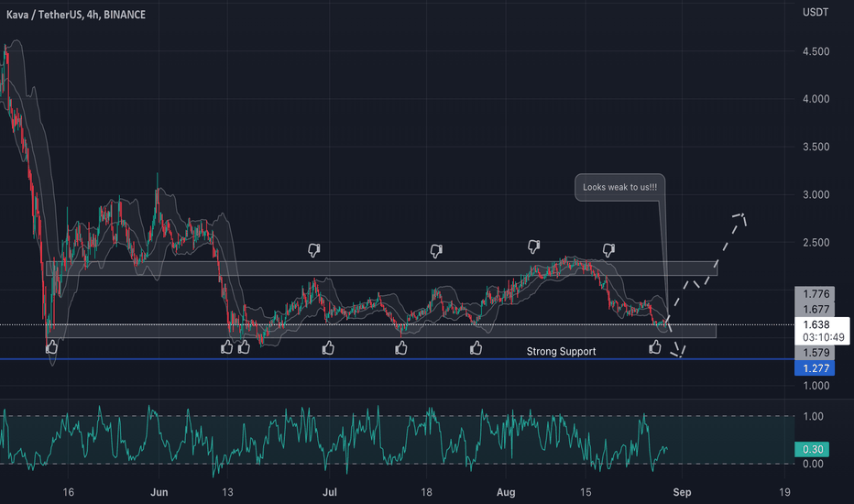Image resolution: width=854 pixels, height=504 pixels.
Task: Select the 'Looks weak to us!!!' callout
Action: (x=619, y=188)
